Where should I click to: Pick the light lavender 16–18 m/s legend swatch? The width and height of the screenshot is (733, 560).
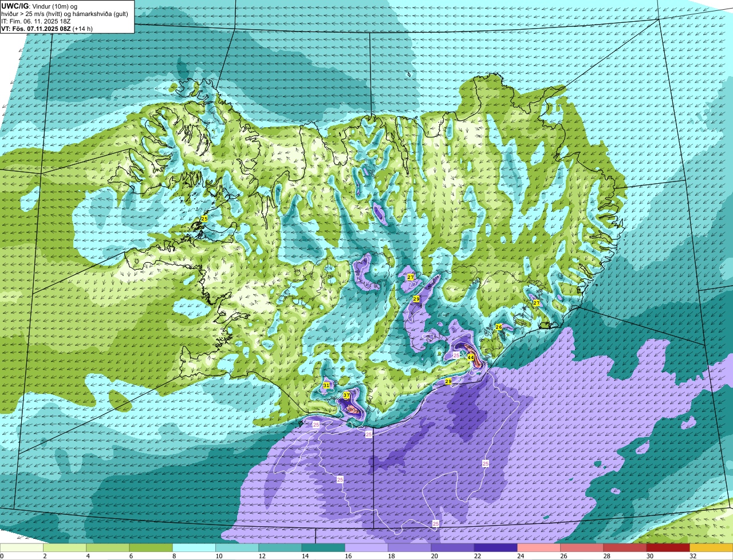[366, 548]
